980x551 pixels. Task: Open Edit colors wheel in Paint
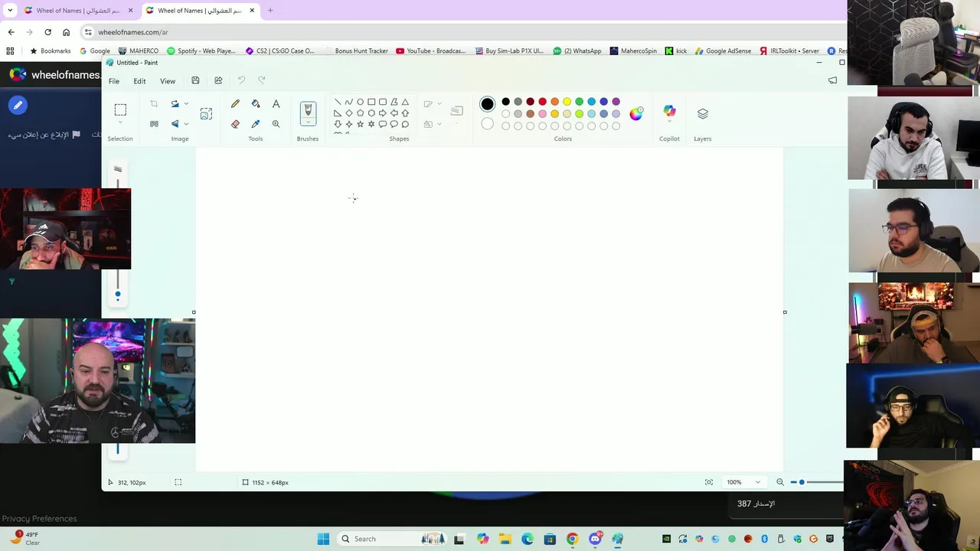636,113
